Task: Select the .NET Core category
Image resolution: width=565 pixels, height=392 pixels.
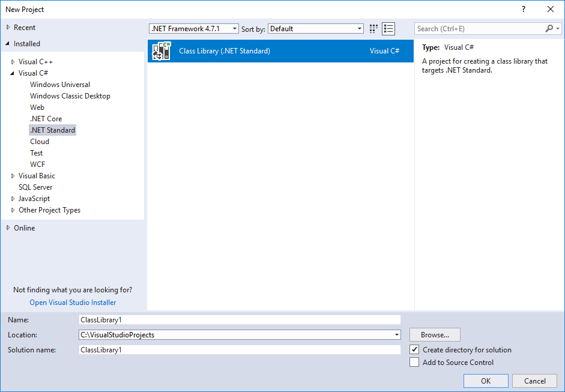Action: (x=46, y=118)
